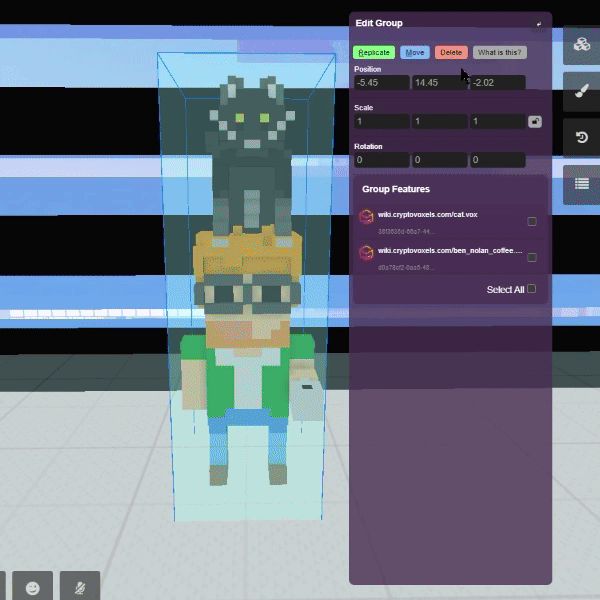Click the Position X field showing -5.45
Viewport: 600px width, 600px height.
(x=382, y=83)
